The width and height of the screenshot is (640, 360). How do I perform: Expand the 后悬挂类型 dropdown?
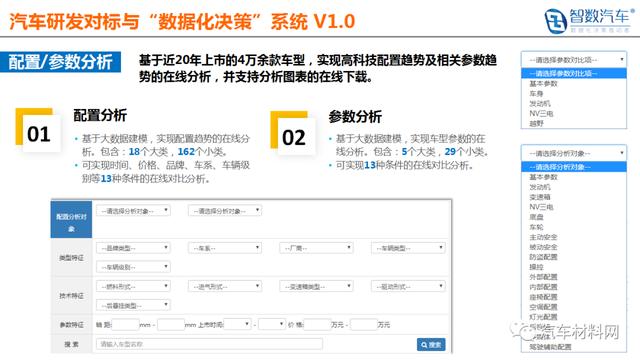(x=133, y=305)
